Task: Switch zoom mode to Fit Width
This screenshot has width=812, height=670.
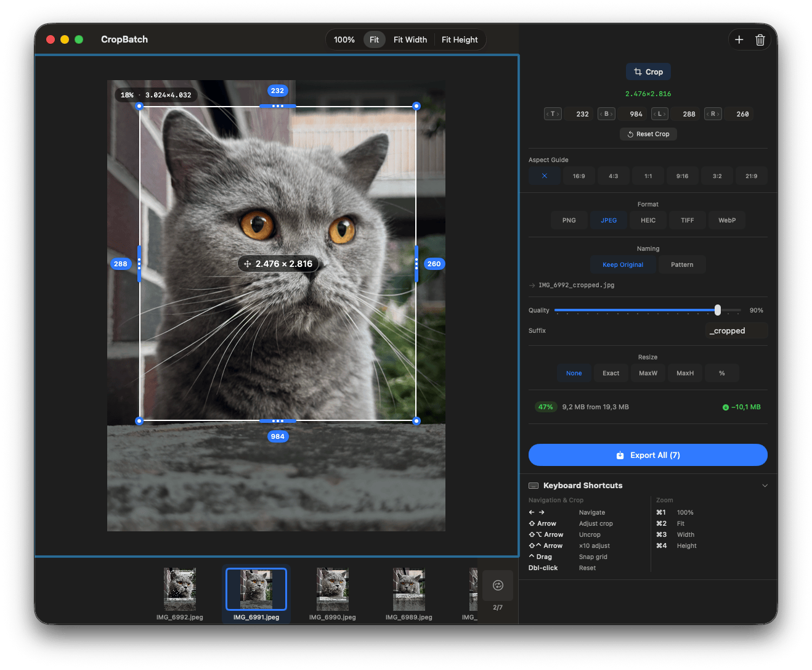Action: [410, 40]
